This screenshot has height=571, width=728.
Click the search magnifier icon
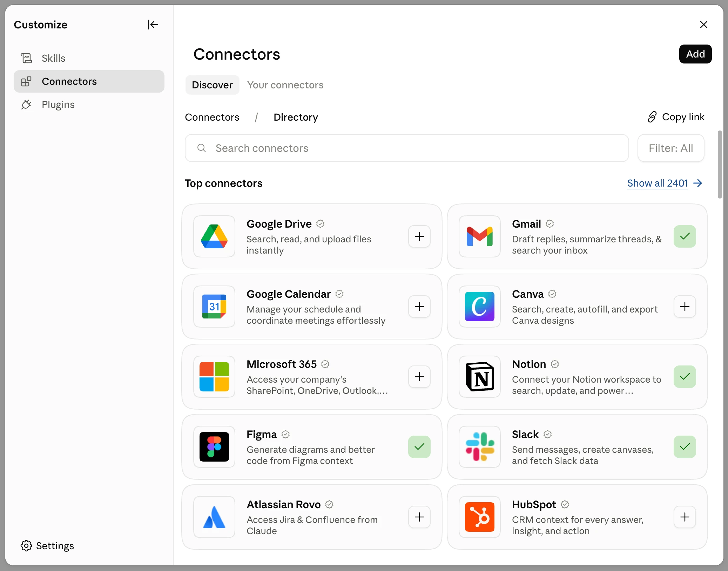[x=201, y=148]
